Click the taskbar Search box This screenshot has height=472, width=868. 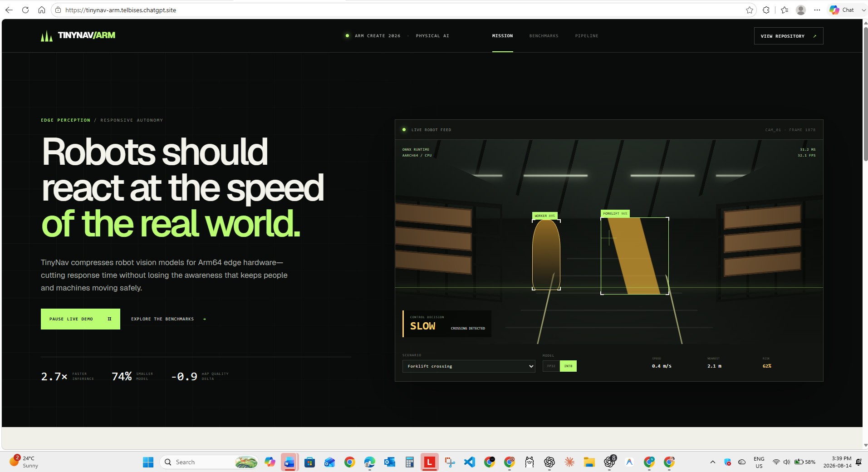point(209,462)
